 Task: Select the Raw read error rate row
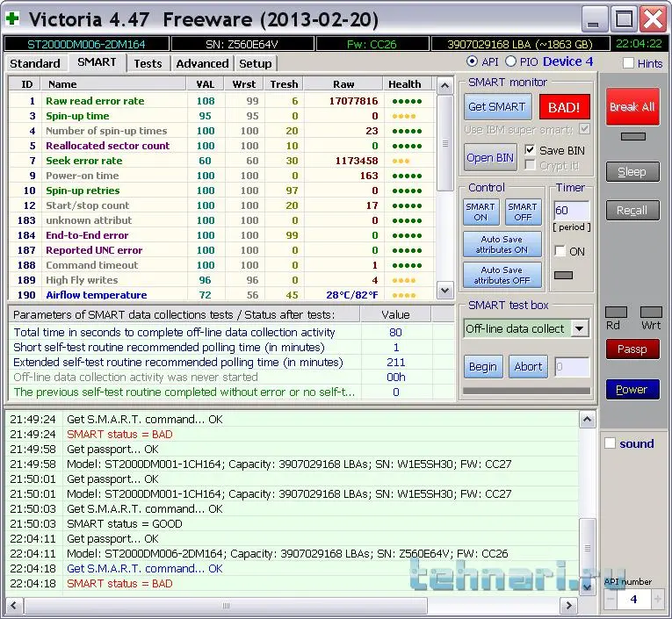coord(222,101)
